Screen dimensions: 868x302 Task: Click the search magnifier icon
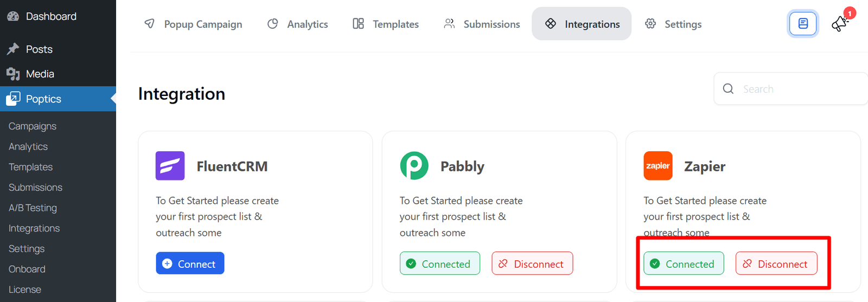[728, 89]
